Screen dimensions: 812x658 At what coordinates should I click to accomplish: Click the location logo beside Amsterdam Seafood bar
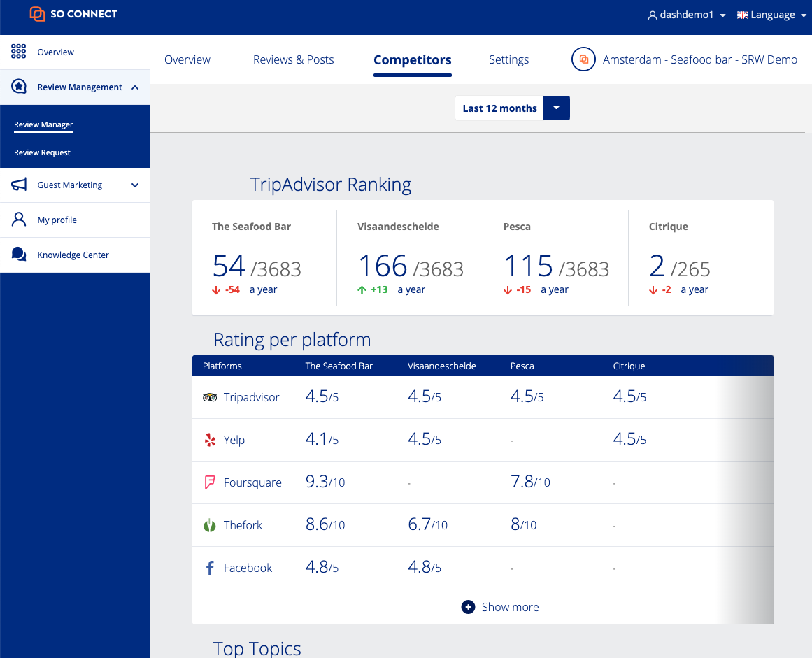pyautogui.click(x=583, y=59)
